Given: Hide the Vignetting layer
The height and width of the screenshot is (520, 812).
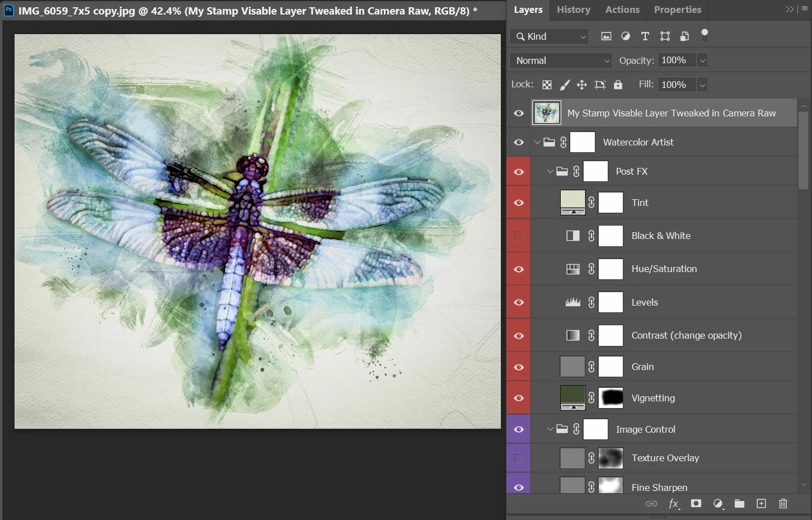Looking at the screenshot, I should (x=519, y=398).
